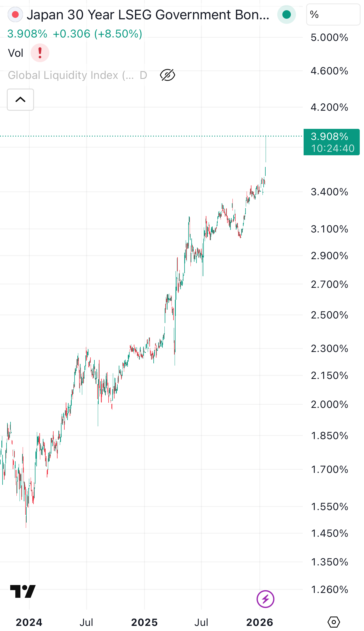Click the Vol indicator label
Viewport: 364px width, 631px height.
point(16,53)
